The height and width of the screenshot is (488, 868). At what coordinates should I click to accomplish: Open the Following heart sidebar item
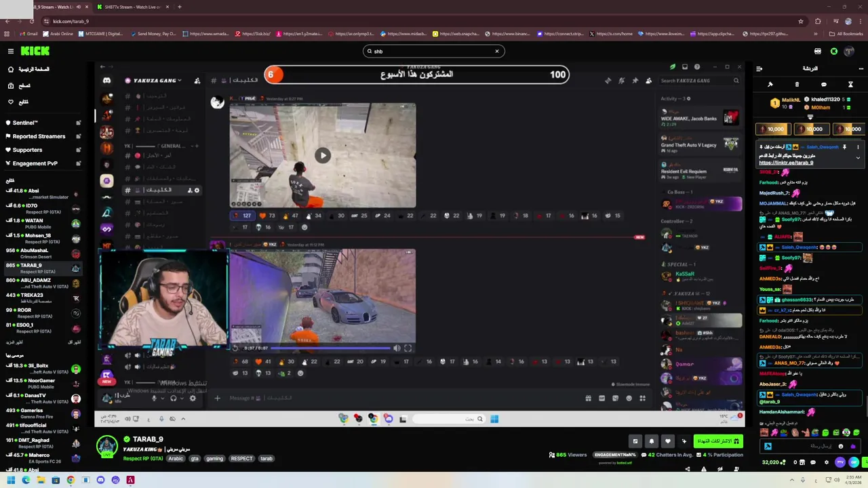[19, 102]
